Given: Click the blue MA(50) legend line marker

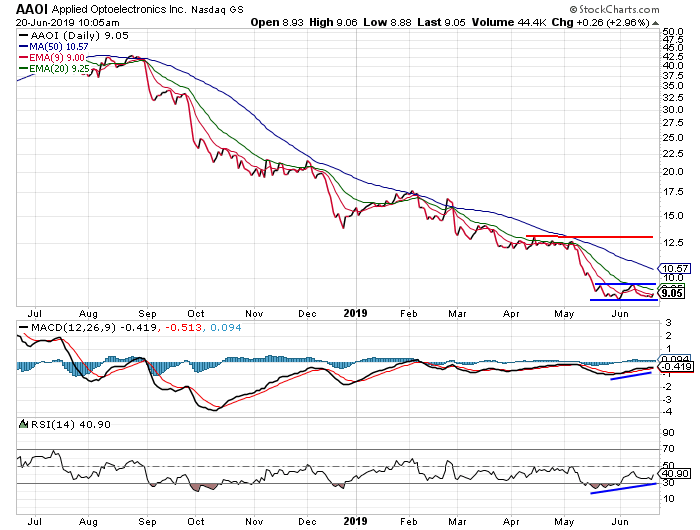Looking at the screenshot, I should pos(23,46).
